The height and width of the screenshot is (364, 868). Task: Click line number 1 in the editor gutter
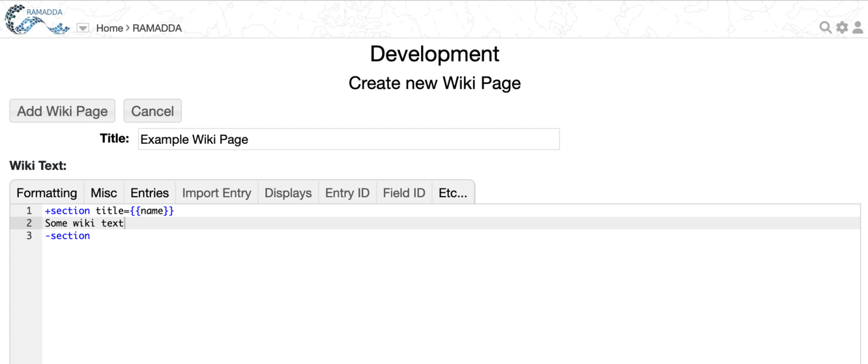pyautogui.click(x=29, y=211)
